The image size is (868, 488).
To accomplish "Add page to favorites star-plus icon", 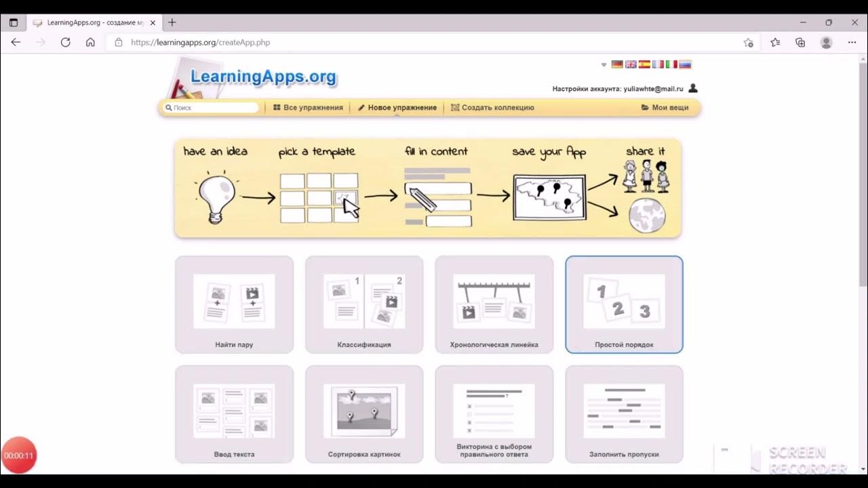I will click(748, 42).
